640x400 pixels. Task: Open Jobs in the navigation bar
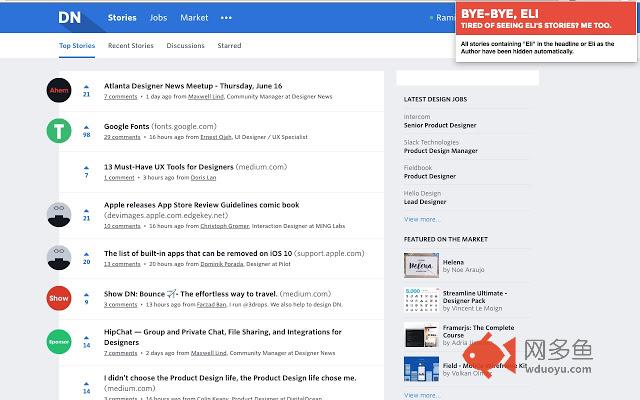(158, 18)
